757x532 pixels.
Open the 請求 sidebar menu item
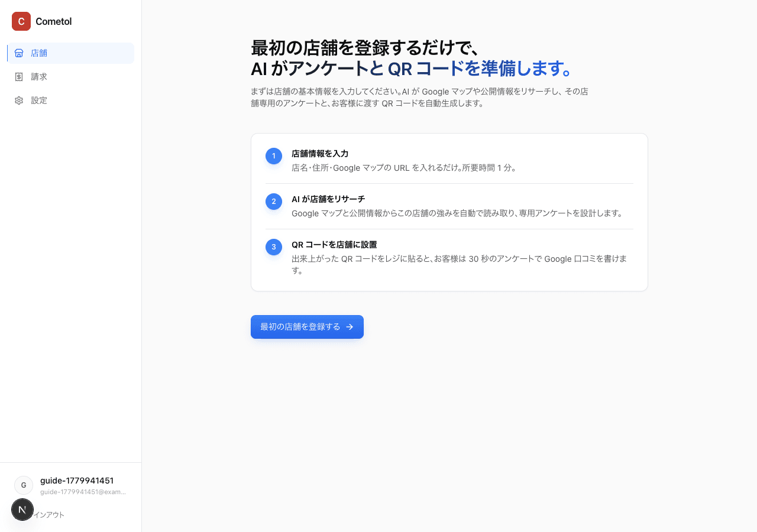70,77
